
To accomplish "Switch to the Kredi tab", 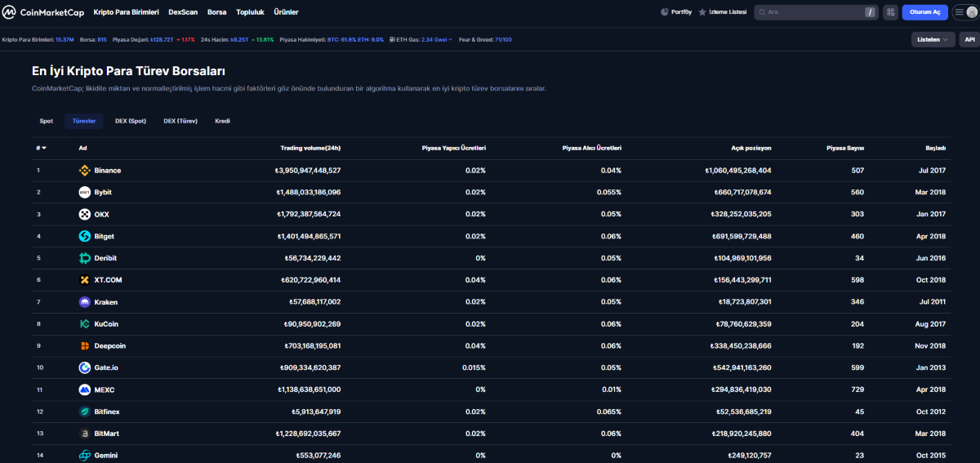I will point(222,121).
